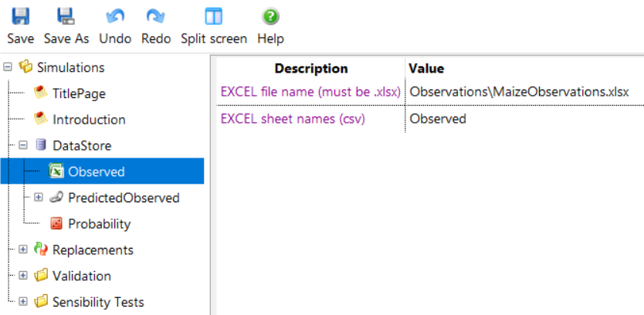
Task: Expand the Validation folder
Action: [23, 276]
